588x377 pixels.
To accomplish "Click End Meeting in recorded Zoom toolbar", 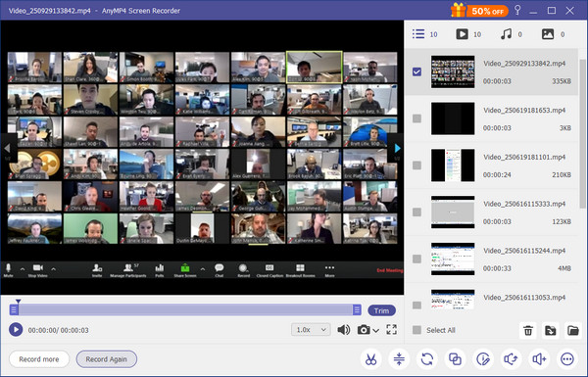I will coord(390,270).
